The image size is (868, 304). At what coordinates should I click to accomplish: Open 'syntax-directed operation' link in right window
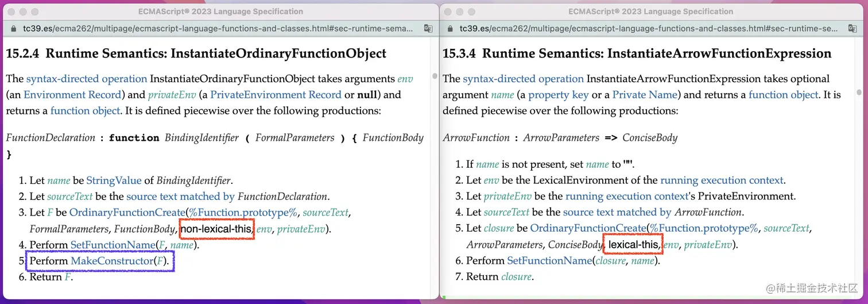point(524,79)
